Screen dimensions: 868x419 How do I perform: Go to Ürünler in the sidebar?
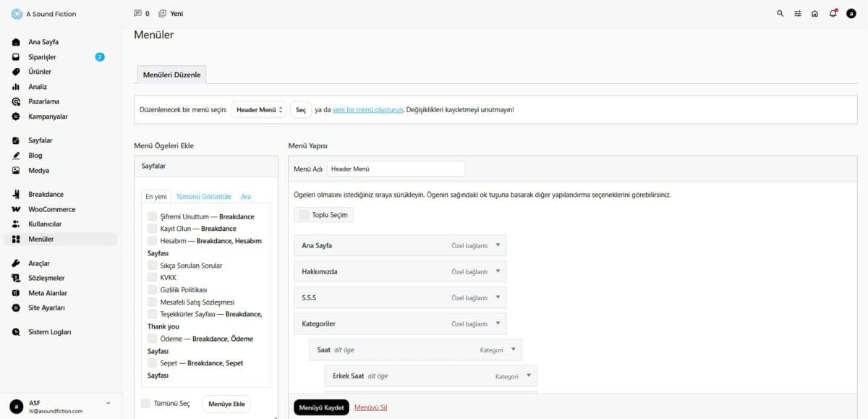pos(40,72)
